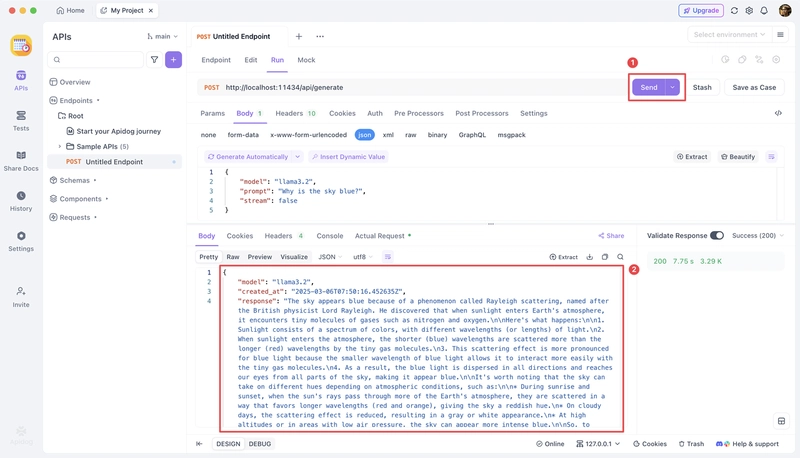Viewport: 800px width, 458px height.
Task: Switch to the Raw response view
Action: coord(233,257)
